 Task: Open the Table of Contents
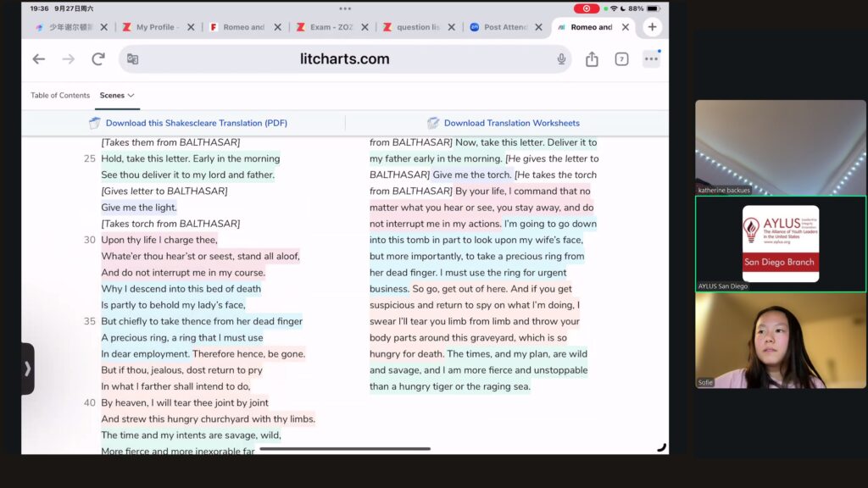(60, 96)
